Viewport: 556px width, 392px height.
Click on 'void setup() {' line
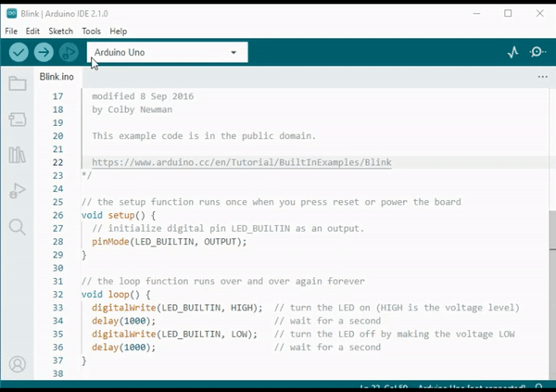(x=119, y=215)
